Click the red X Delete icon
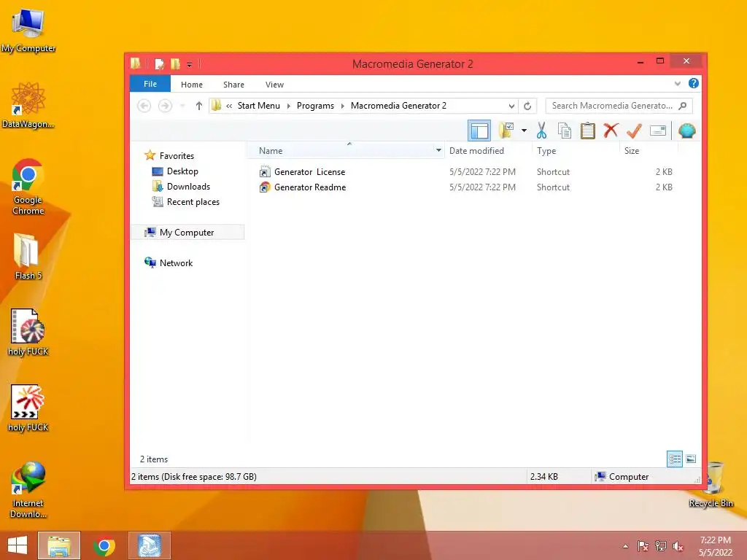Viewport: 747px width, 560px height. [x=611, y=131]
